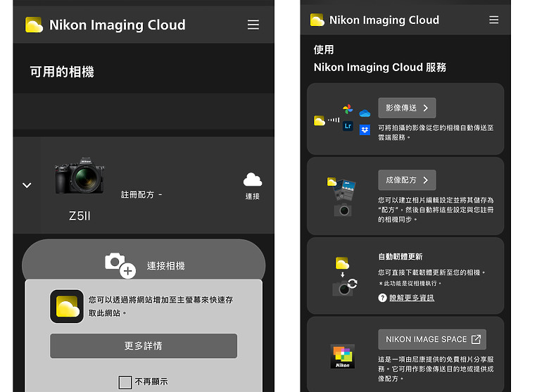Click the question mark help icon

(x=382, y=298)
